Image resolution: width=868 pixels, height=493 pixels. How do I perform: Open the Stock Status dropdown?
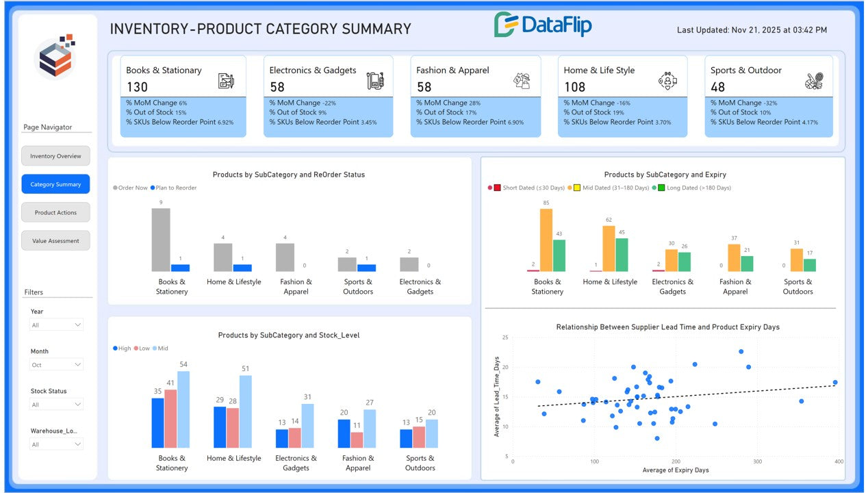[x=56, y=405]
